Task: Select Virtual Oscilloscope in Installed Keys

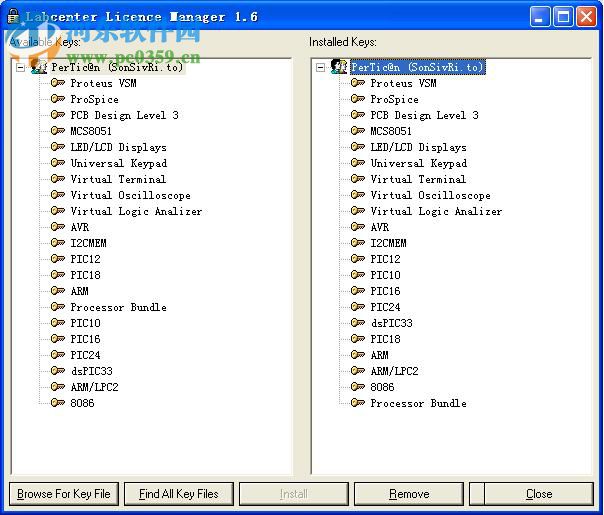Action: 431,195
